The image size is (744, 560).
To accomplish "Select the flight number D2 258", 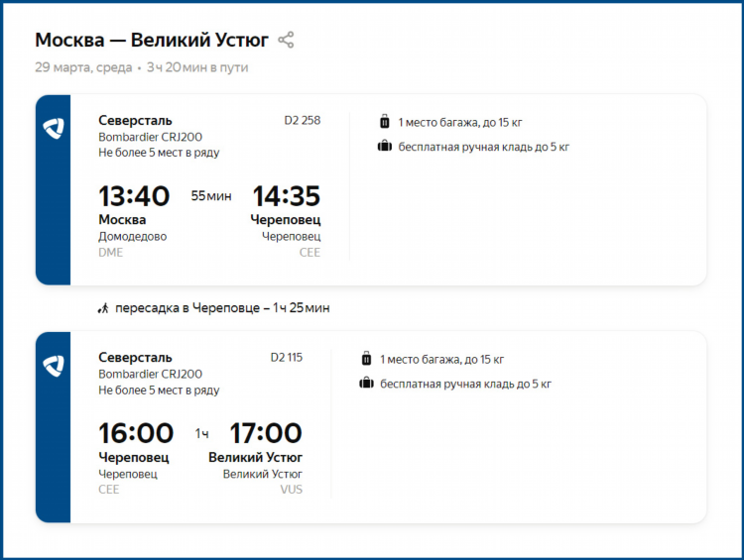I will [303, 121].
